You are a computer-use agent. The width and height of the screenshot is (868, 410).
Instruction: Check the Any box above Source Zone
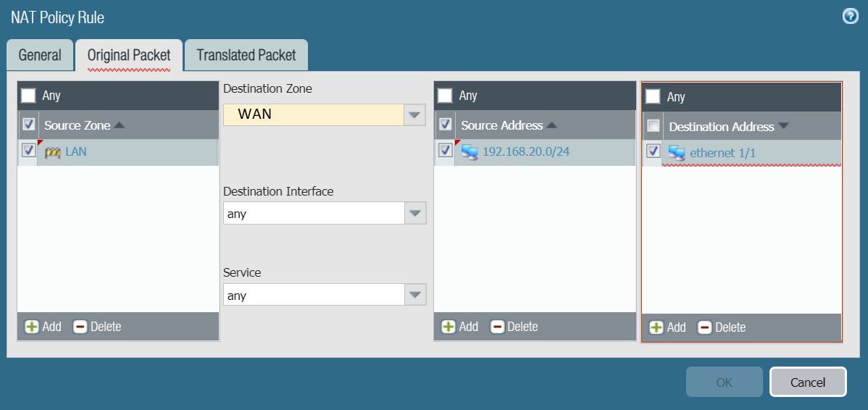tap(28, 96)
